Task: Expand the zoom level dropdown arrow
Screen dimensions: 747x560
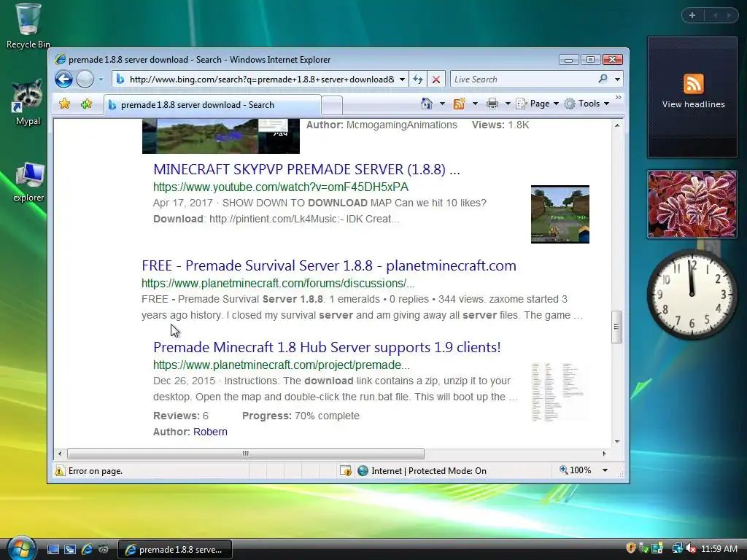Action: pyautogui.click(x=605, y=470)
